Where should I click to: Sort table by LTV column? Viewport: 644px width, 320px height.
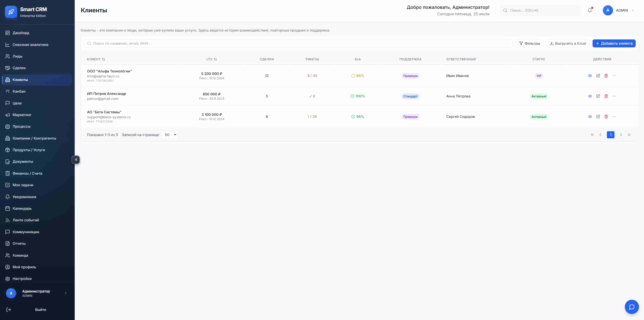(x=211, y=59)
